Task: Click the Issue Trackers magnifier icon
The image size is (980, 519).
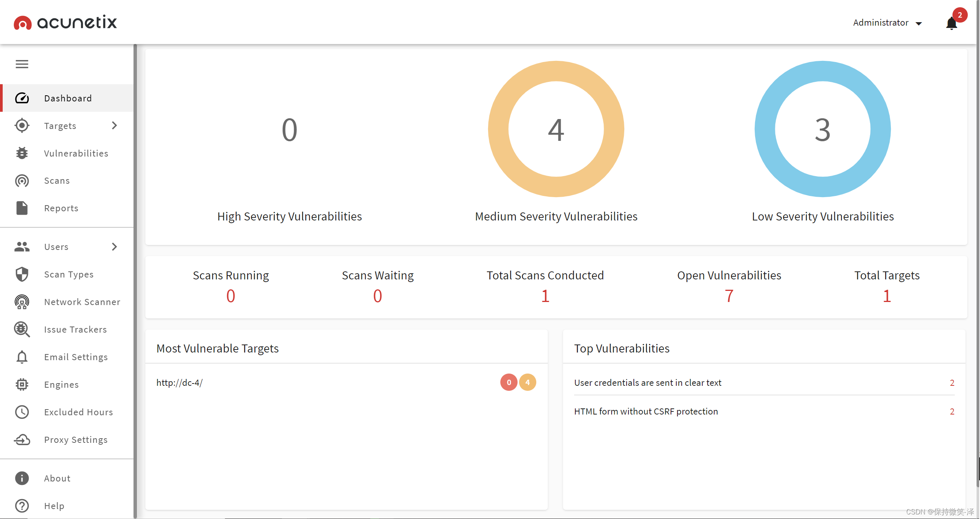Action: click(x=22, y=330)
